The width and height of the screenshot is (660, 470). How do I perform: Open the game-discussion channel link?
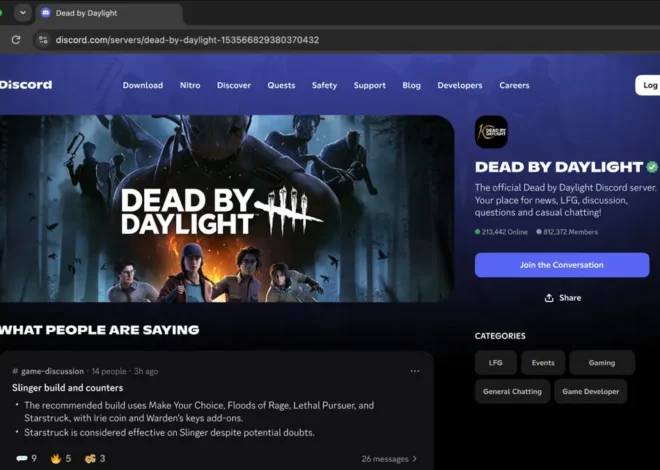click(48, 371)
